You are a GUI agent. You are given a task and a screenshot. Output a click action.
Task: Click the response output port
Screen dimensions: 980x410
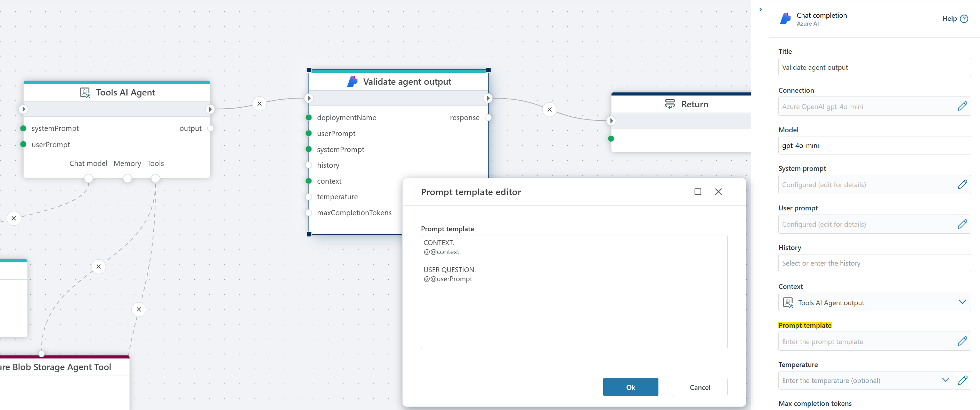[x=488, y=118]
